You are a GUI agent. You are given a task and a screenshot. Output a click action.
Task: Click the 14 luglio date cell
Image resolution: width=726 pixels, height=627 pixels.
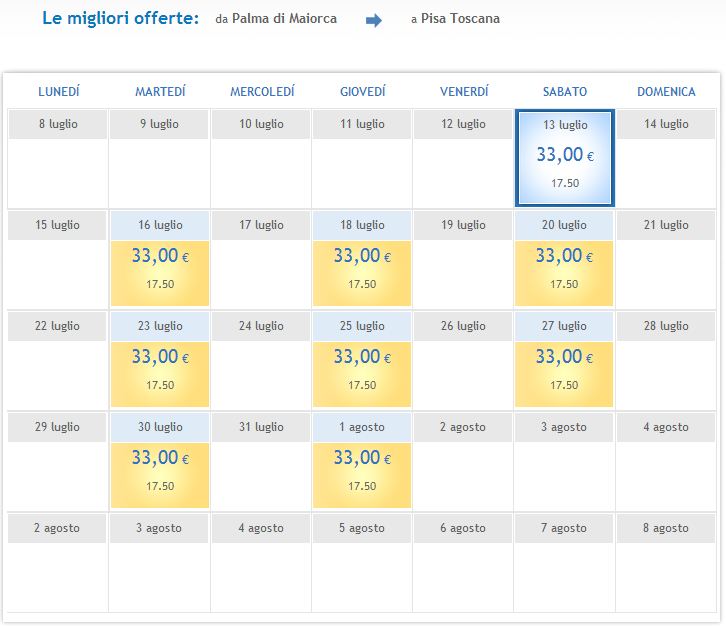(666, 124)
